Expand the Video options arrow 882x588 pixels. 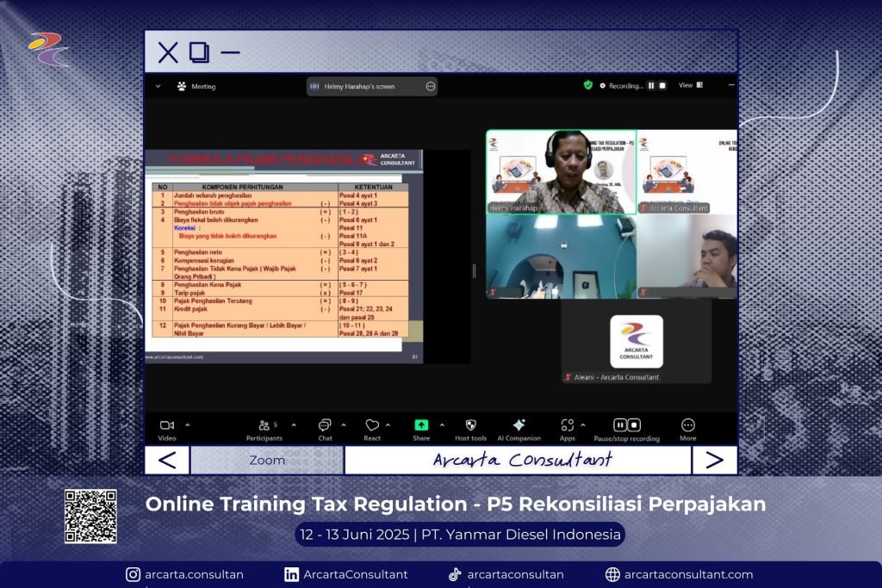(x=188, y=424)
